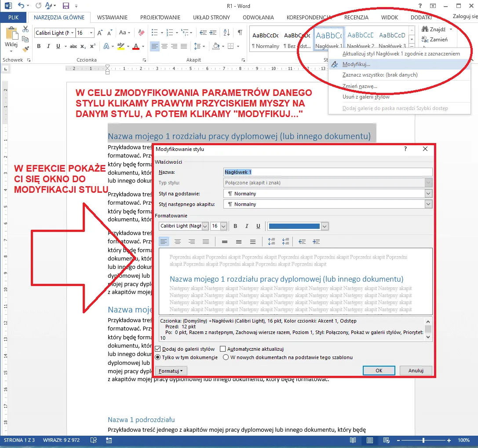Image resolution: width=478 pixels, height=448 pixels.
Task: Uncheck 'Dodaj do galerii stylów' checkbox
Action: pos(158,349)
